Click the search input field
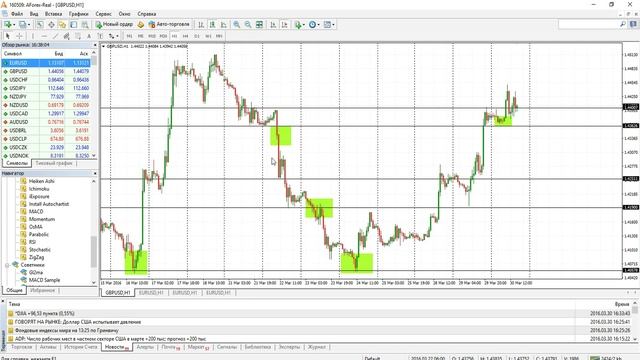Viewport: 640px width, 360px height. pyautogui.click(x=588, y=25)
